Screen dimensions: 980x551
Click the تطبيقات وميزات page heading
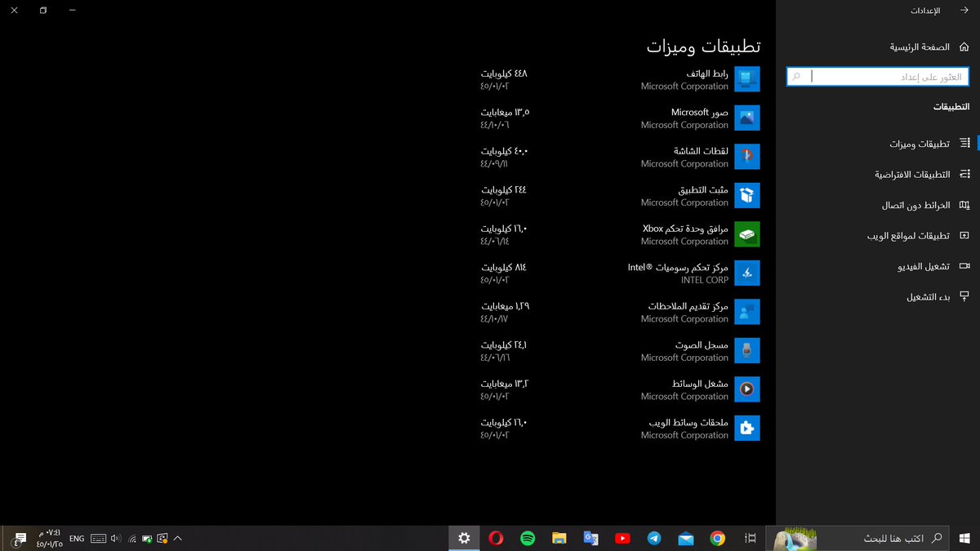pos(704,46)
